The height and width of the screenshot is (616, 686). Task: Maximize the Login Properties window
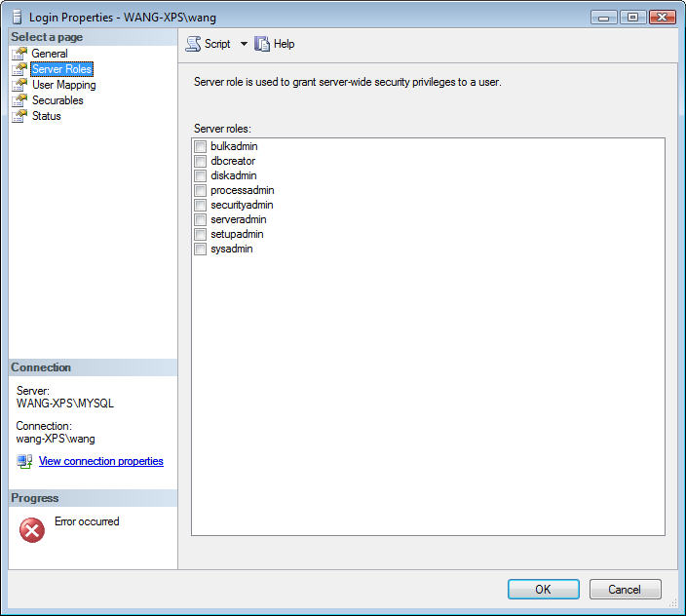point(633,18)
